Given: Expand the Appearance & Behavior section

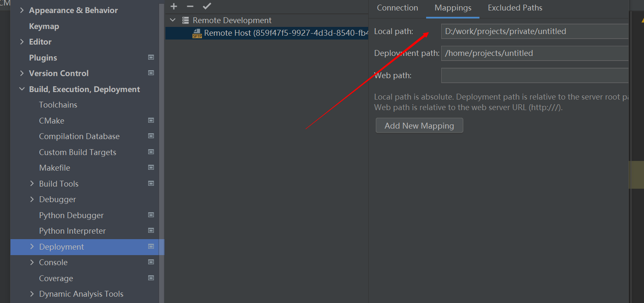Looking at the screenshot, I should click(x=22, y=10).
